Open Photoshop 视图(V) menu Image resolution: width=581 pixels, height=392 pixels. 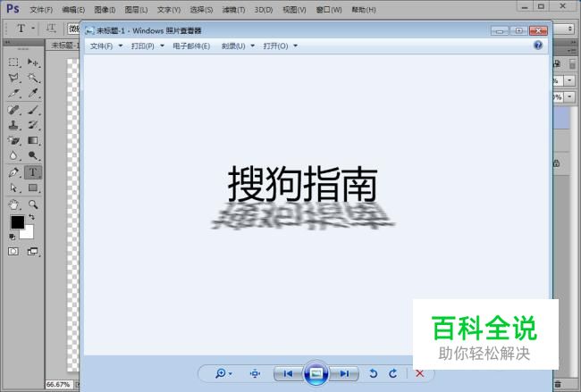coord(294,10)
